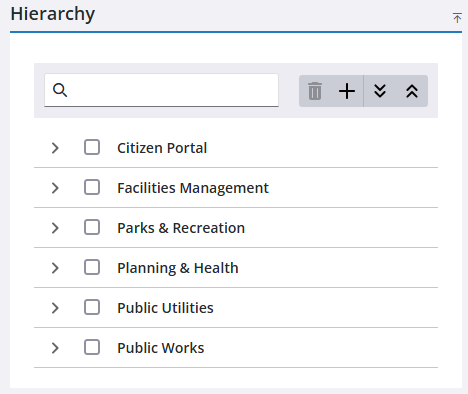Click the magnifier search icon
Screen dimensions: 468x394
pos(60,90)
